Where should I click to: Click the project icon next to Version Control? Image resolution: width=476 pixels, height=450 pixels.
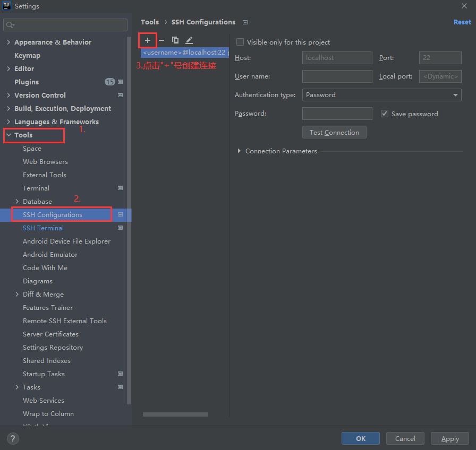click(x=120, y=95)
